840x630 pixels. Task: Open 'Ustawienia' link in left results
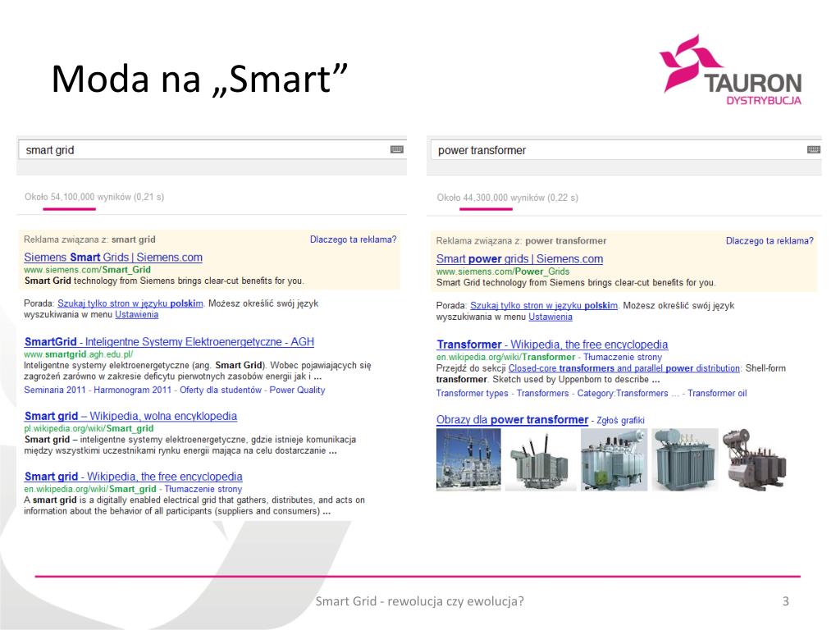coord(137,314)
